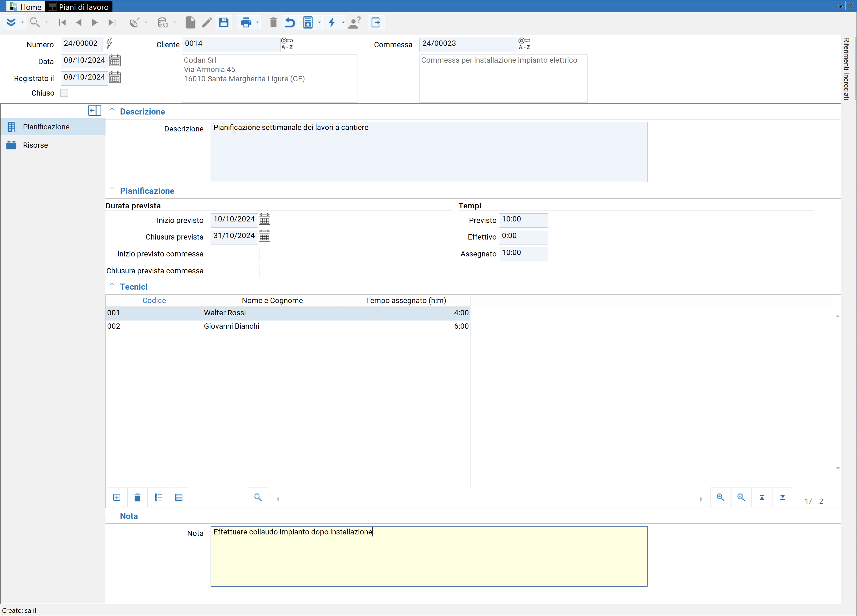Go to the next record

[95, 23]
